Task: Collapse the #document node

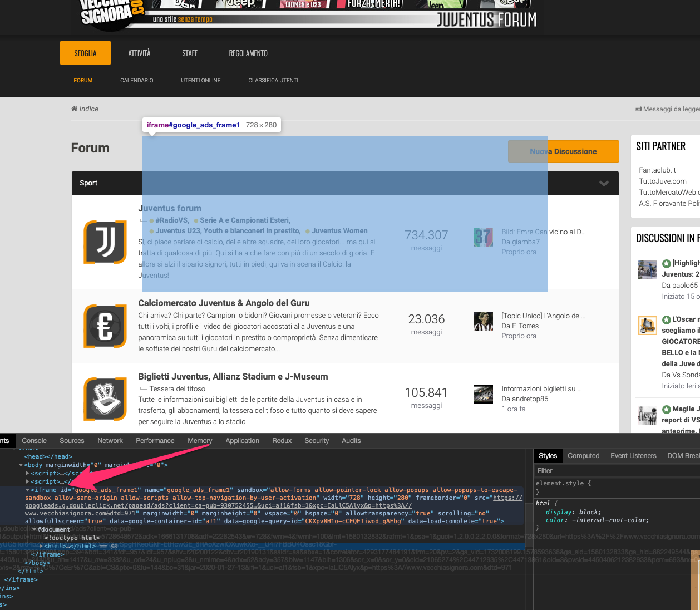Action: [34, 529]
